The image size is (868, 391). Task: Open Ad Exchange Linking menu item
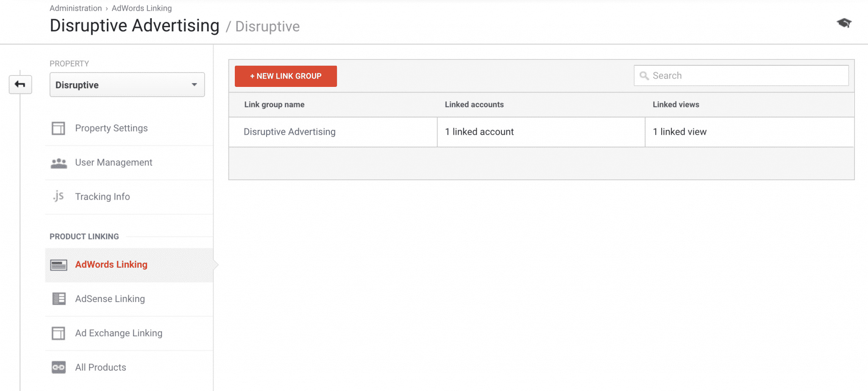129,333
